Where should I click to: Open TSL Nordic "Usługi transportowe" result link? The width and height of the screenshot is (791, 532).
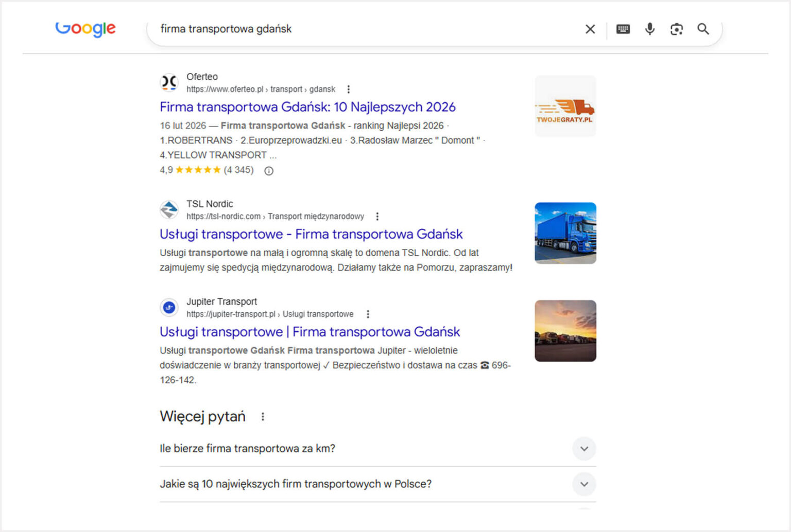click(311, 234)
